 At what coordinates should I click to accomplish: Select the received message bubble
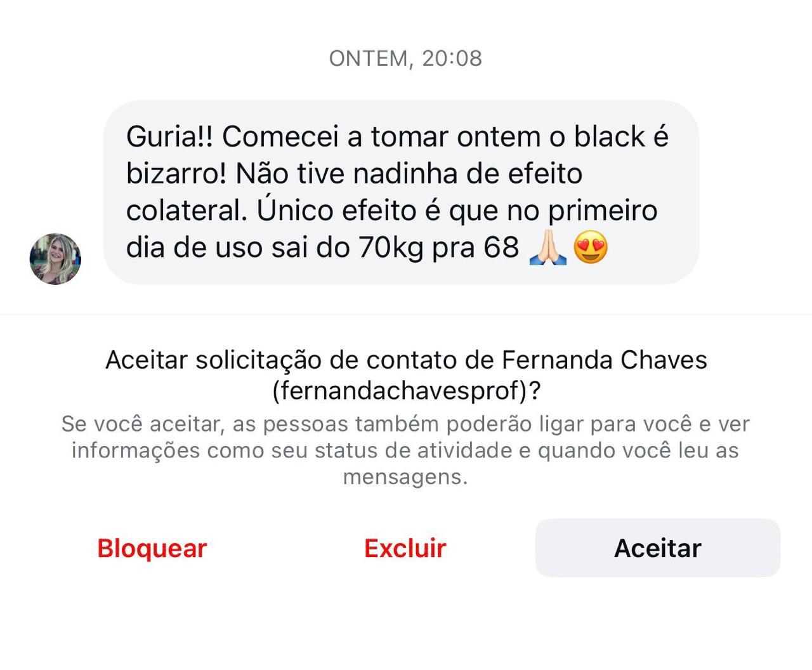click(x=401, y=192)
